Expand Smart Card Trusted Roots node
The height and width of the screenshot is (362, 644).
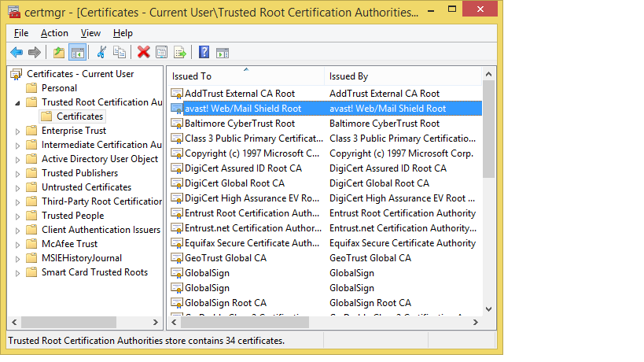[x=17, y=273]
